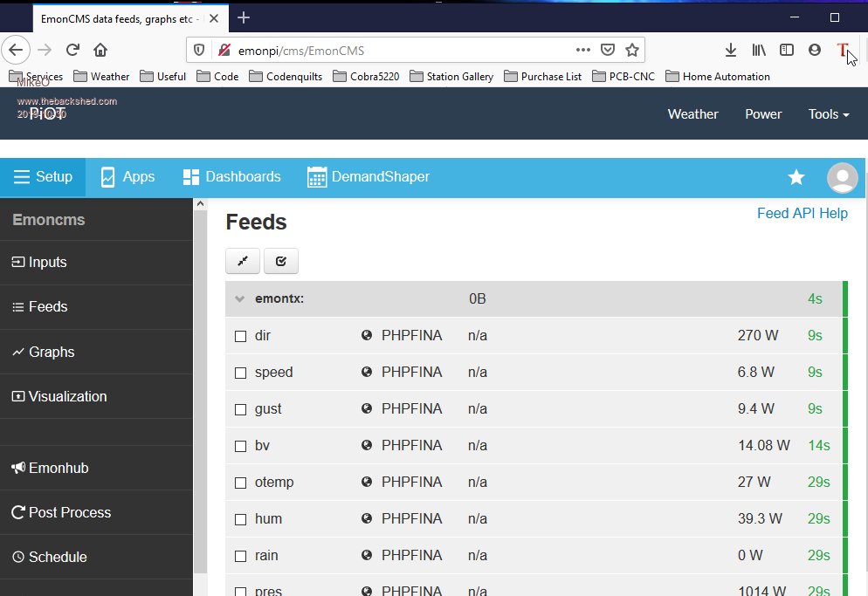This screenshot has width=868, height=596.
Task: Open the Feed API Help link
Action: pos(802,213)
